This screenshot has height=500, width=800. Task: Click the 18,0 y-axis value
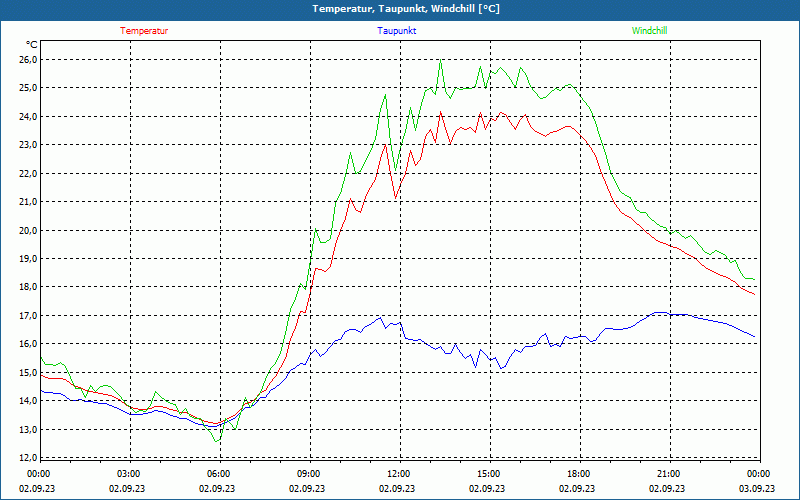29,287
